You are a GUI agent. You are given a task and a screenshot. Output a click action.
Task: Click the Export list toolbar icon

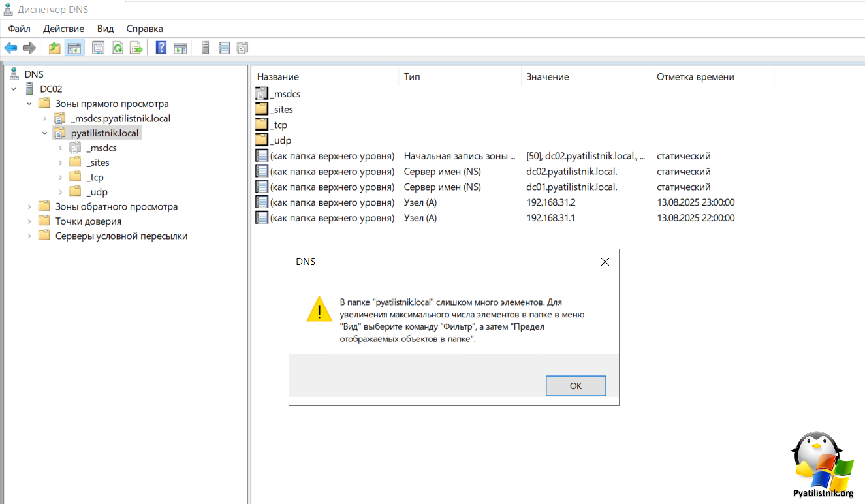[x=136, y=48]
